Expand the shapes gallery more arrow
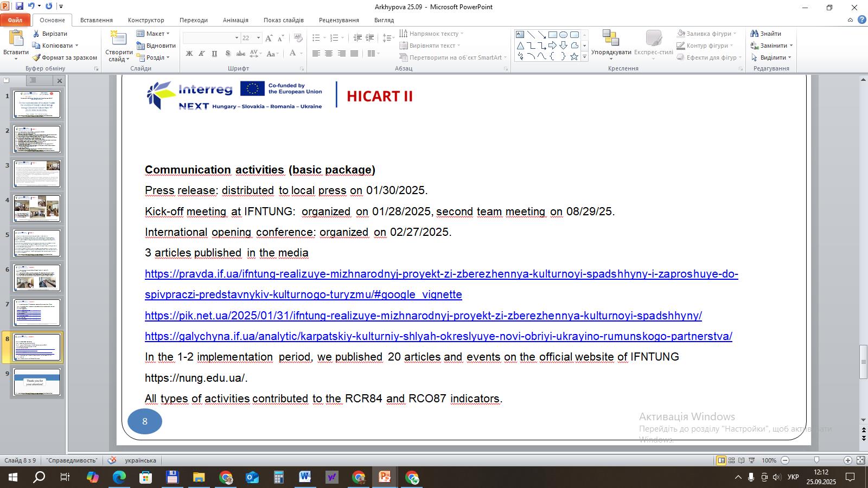The height and width of the screenshot is (488, 868). tap(584, 57)
